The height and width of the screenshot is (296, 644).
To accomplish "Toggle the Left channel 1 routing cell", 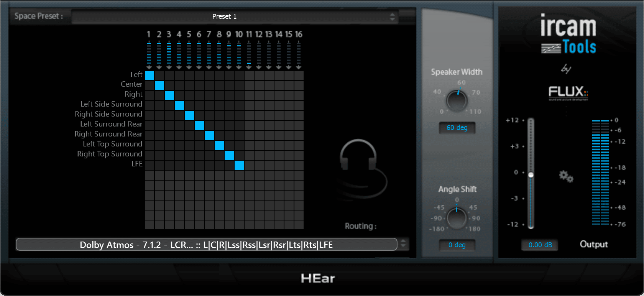I will 149,76.
